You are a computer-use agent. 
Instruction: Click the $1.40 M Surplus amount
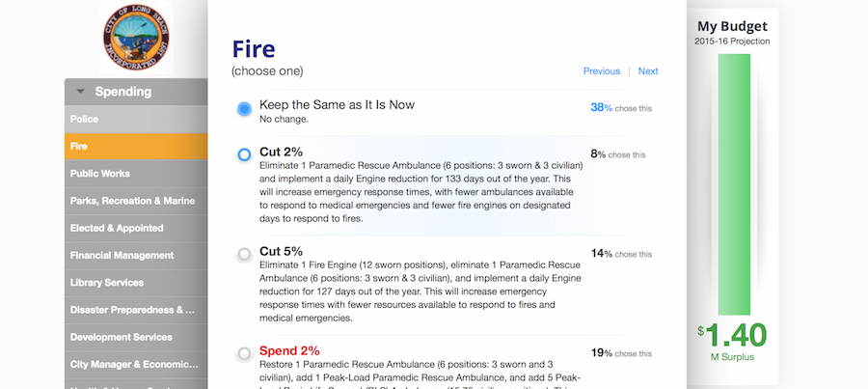[733, 337]
